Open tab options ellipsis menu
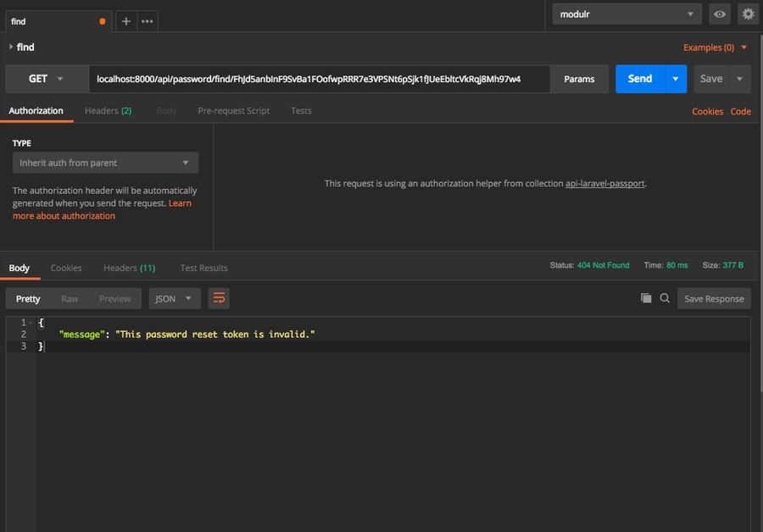This screenshot has width=763, height=532. 147,21
